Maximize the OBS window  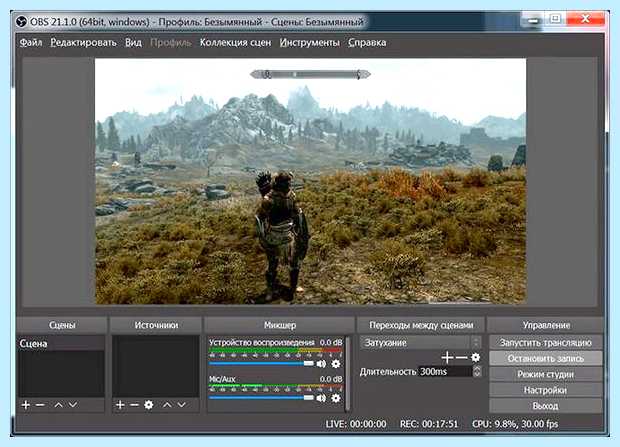pos(555,19)
